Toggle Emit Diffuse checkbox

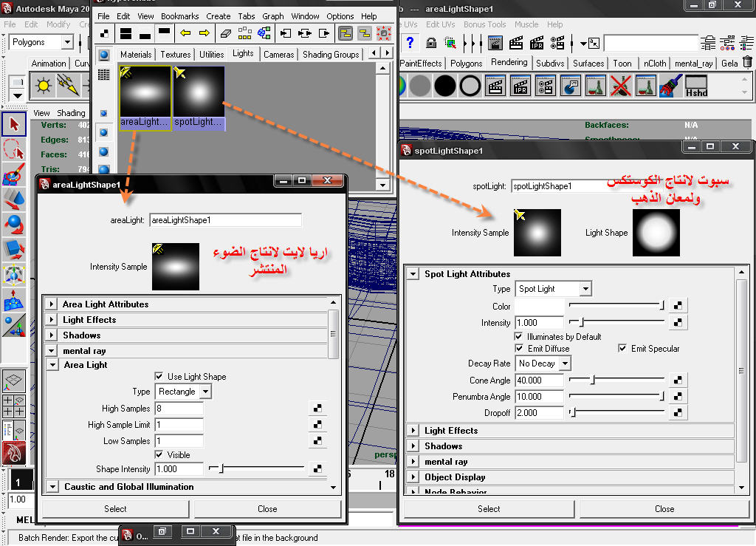coord(519,348)
